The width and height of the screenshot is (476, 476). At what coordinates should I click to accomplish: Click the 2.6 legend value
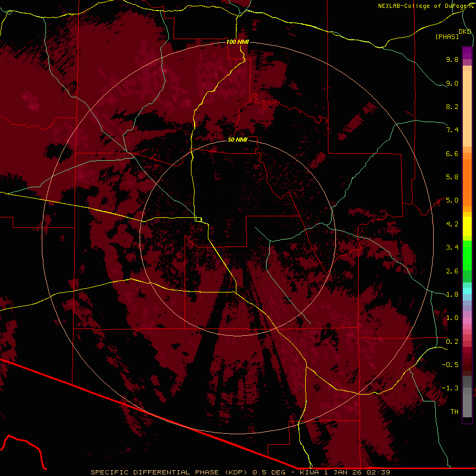tap(452, 271)
